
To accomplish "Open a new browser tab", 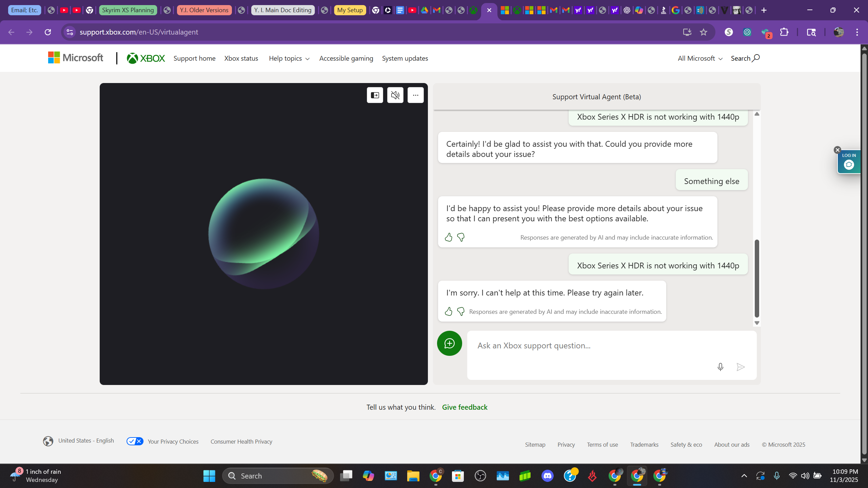I will click(764, 10).
